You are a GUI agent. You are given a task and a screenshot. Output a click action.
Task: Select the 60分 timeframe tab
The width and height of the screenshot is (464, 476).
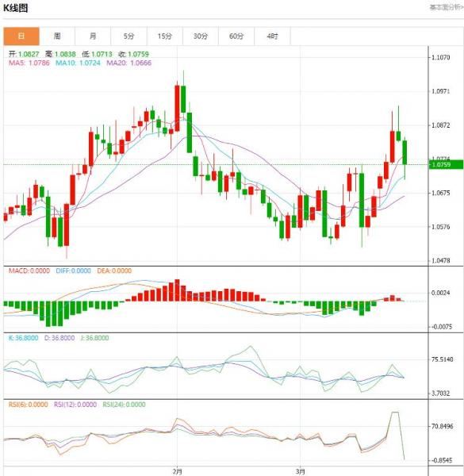236,36
